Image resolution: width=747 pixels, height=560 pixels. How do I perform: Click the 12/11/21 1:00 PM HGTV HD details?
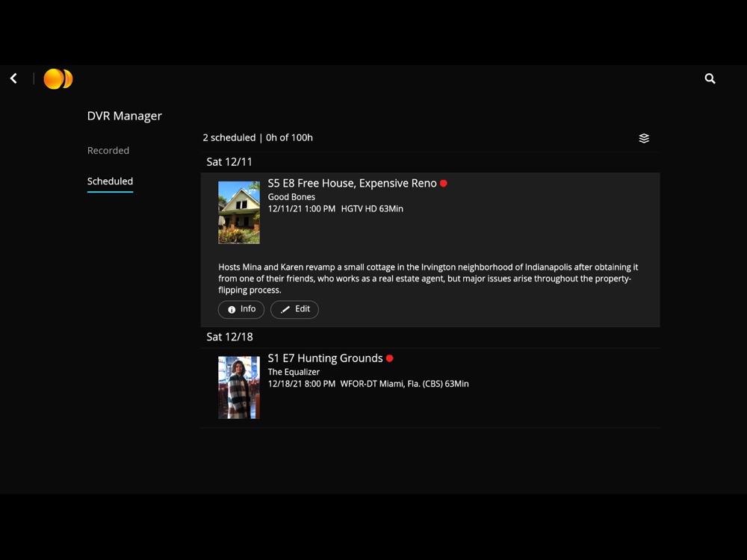pos(335,209)
